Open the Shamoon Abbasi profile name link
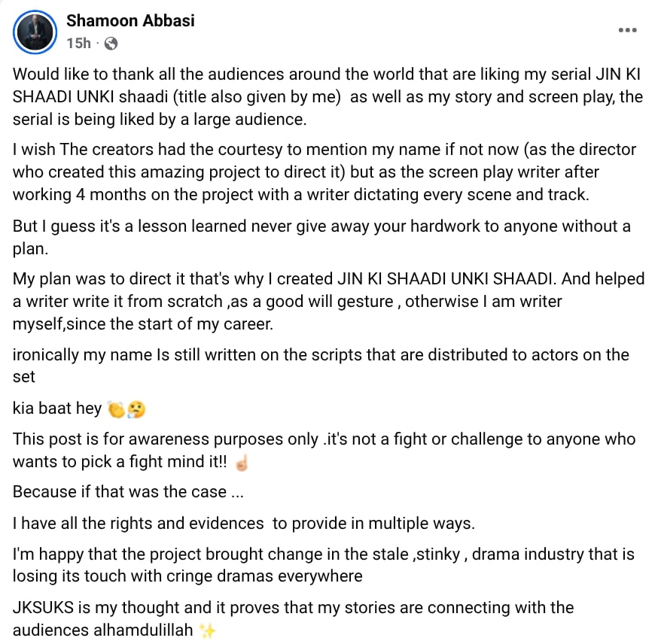The image size is (658, 644). pyautogui.click(x=130, y=20)
